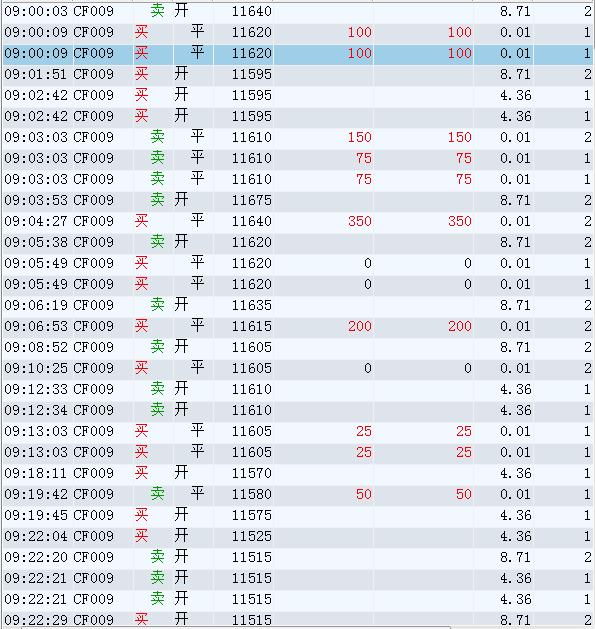The image size is (595, 629).
Task: Click the 150 profit in the 09:03:03 row
Action: (359, 138)
